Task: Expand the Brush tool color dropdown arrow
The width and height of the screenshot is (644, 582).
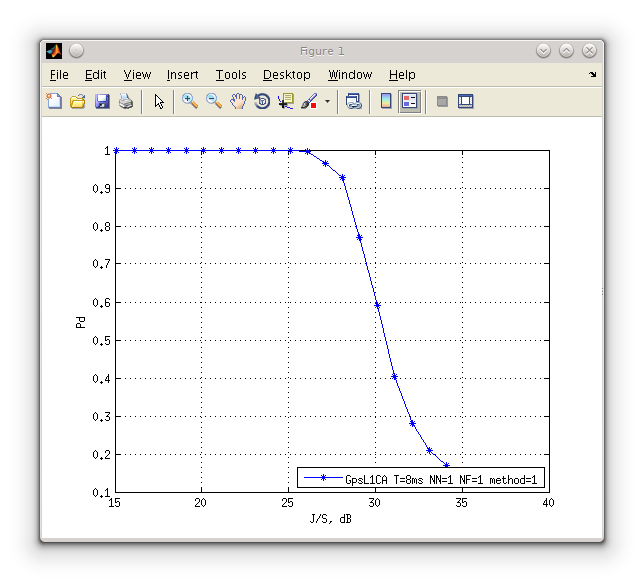Action: coord(327,101)
